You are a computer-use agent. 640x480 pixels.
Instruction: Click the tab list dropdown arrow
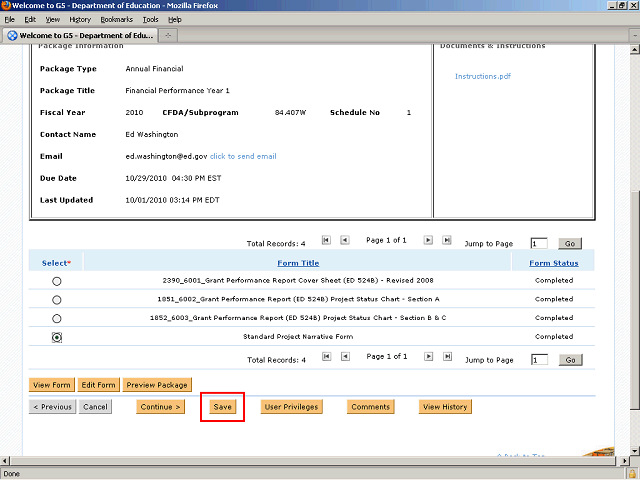(635, 36)
